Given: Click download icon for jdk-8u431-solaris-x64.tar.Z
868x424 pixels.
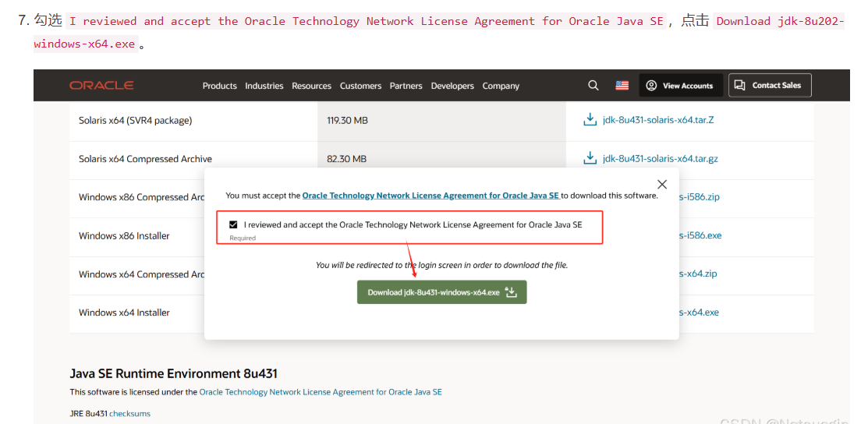Looking at the screenshot, I should coord(590,119).
